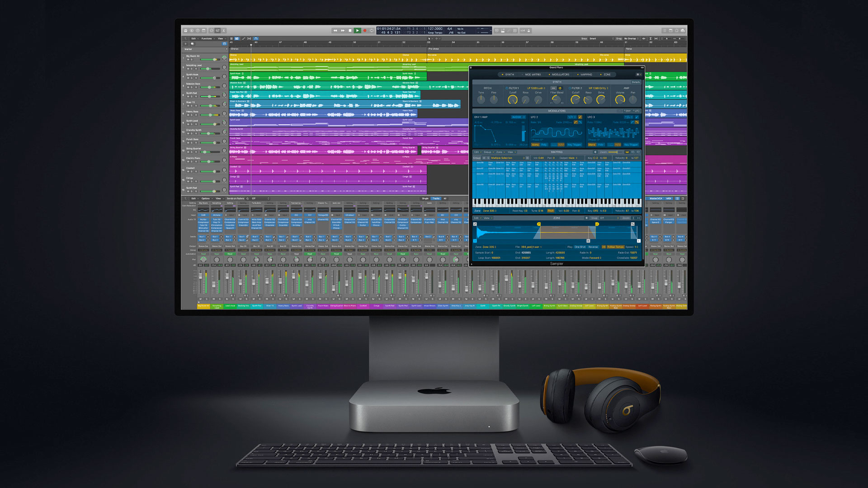Open the Loop Browser icon at top right
The width and height of the screenshot is (868, 488).
677,30
